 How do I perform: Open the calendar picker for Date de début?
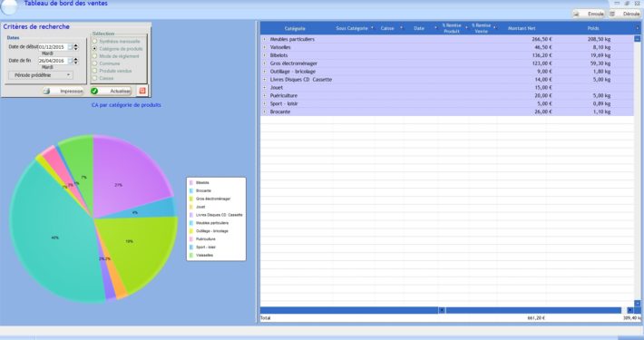[x=70, y=47]
